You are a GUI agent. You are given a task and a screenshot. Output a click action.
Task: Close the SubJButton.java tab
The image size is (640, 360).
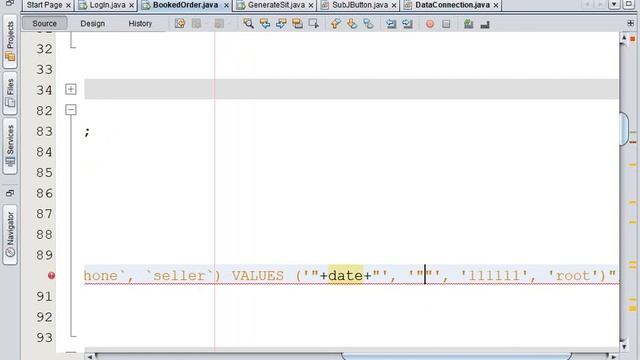(394, 5)
